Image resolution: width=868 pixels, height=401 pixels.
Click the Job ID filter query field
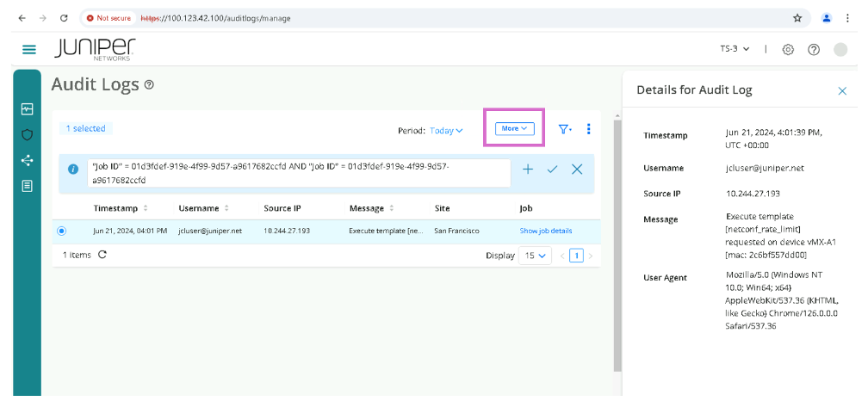coord(299,173)
